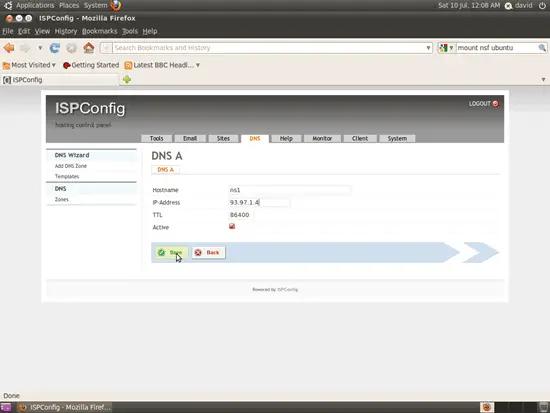This screenshot has width=550, height=413.
Task: Open the Help menu in Firefox
Action: tap(150, 31)
